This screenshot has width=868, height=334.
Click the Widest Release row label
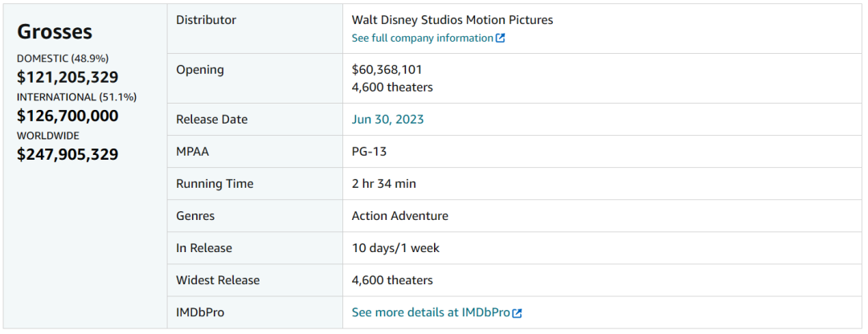pyautogui.click(x=218, y=280)
